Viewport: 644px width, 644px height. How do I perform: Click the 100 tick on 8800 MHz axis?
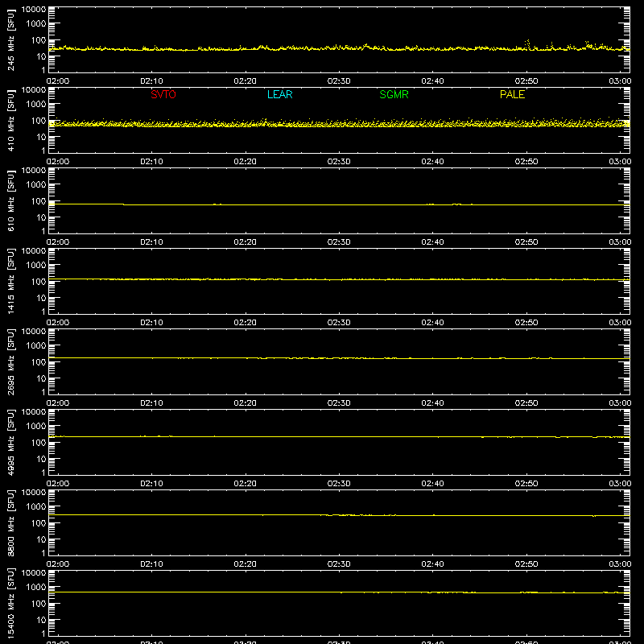click(x=39, y=523)
